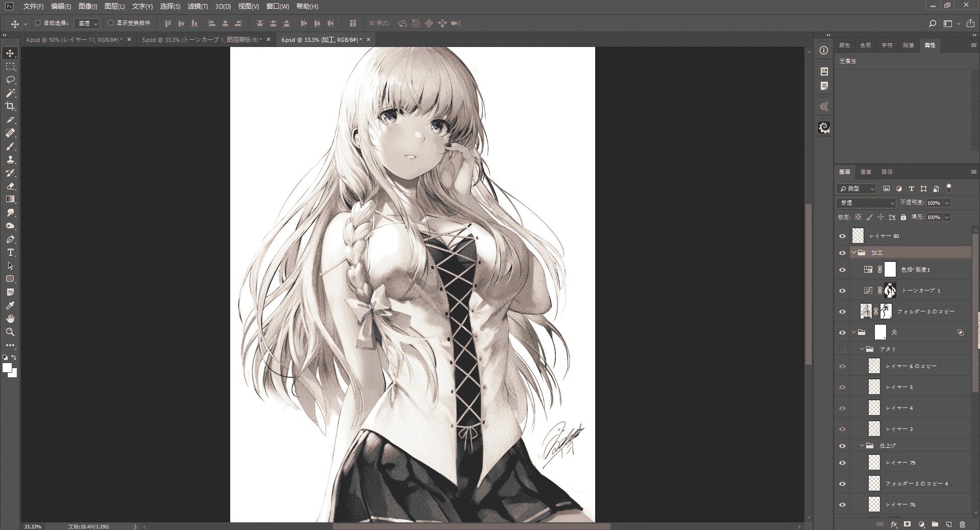Image resolution: width=980 pixels, height=530 pixels.
Task: Select the フォルダー 3 のコピー layer thumbnail
Action: pos(866,311)
